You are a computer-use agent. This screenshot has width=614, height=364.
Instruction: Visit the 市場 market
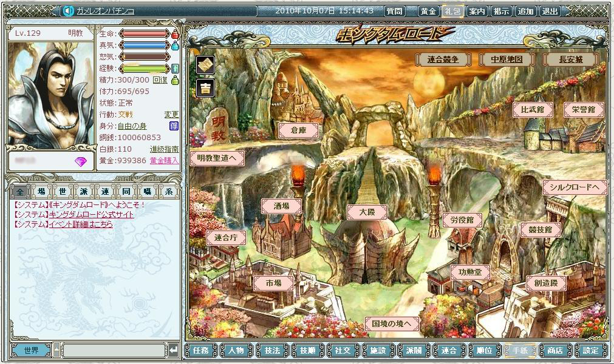[x=273, y=283]
